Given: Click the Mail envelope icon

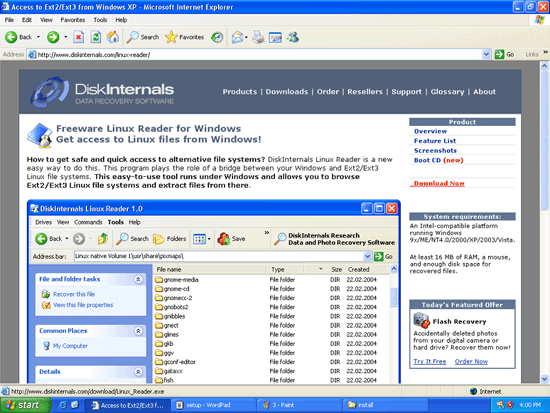Looking at the screenshot, I should [x=237, y=37].
